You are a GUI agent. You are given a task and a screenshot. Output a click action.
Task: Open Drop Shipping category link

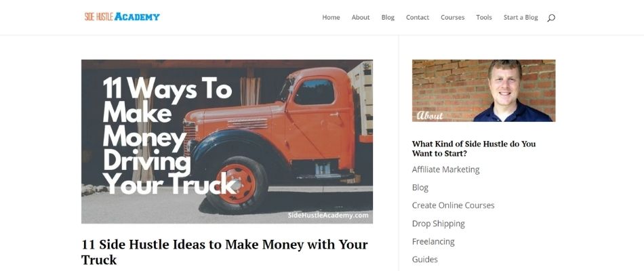438,224
